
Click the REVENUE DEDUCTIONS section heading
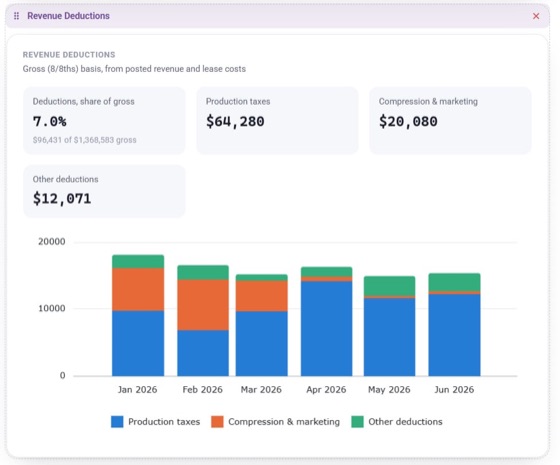tap(69, 55)
